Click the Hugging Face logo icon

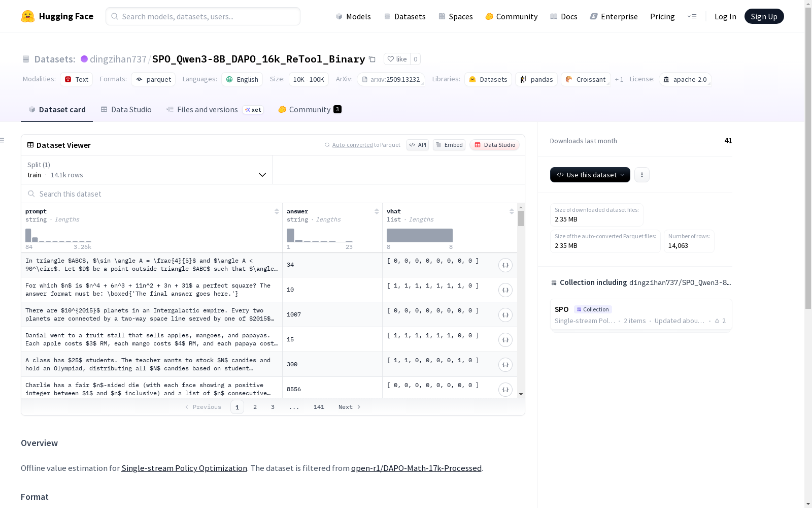click(x=28, y=16)
